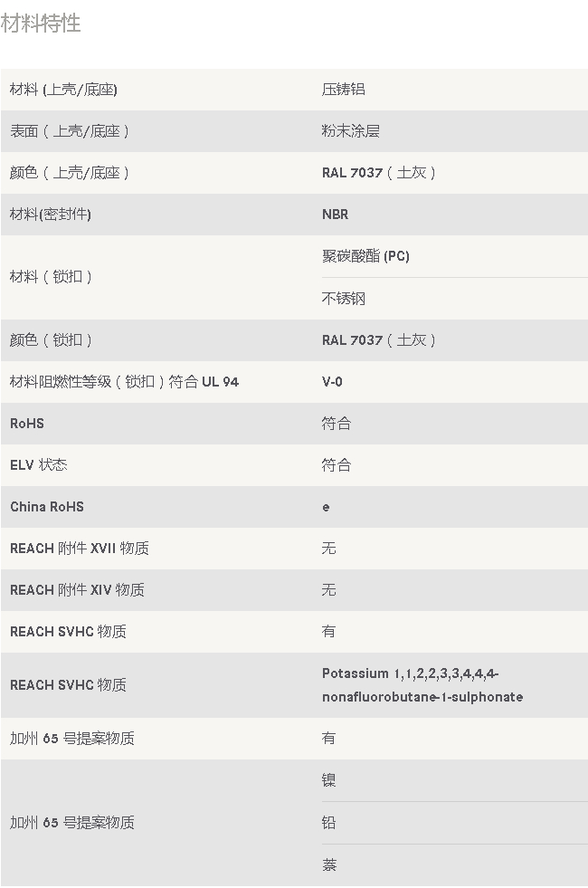Select the 材料阻燃性等级 UL 94 label
588x888 pixels.
click(x=125, y=382)
